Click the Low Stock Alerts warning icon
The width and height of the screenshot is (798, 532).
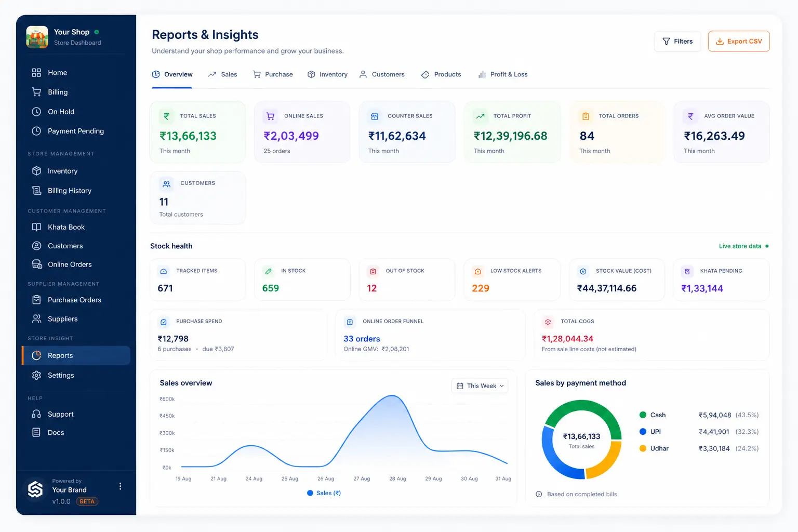[477, 271]
